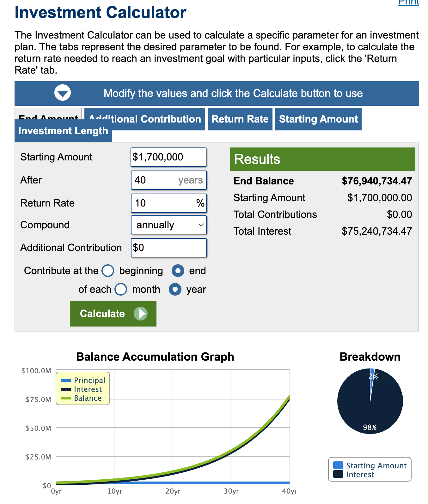Screen dimensions: 428x504
Task: Click the 20yr x-axis label
Action: [173, 491]
